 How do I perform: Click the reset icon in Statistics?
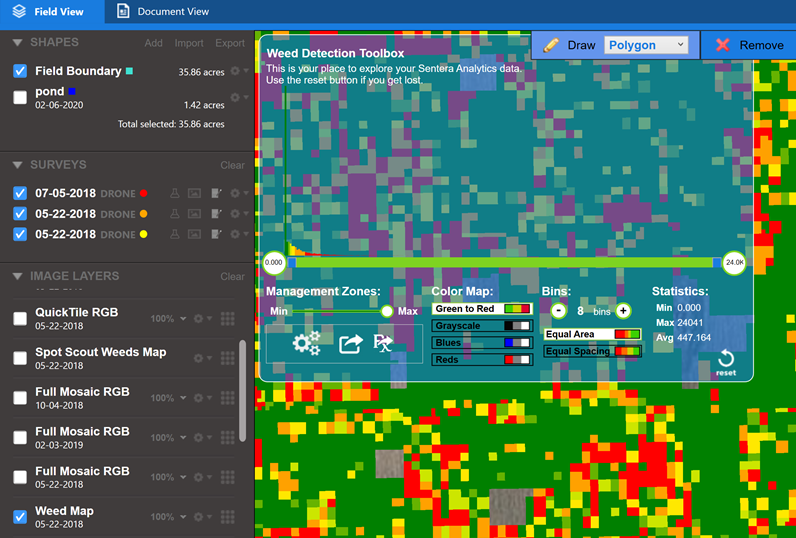click(x=726, y=360)
